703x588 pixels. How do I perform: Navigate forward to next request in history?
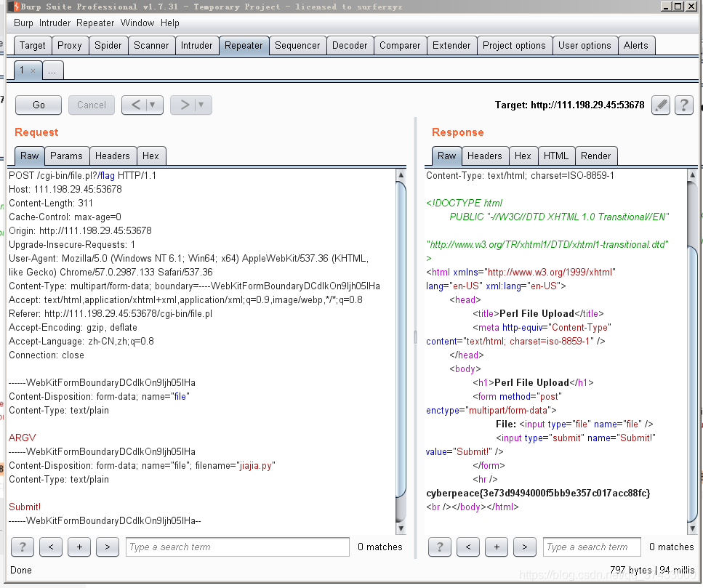click(185, 105)
